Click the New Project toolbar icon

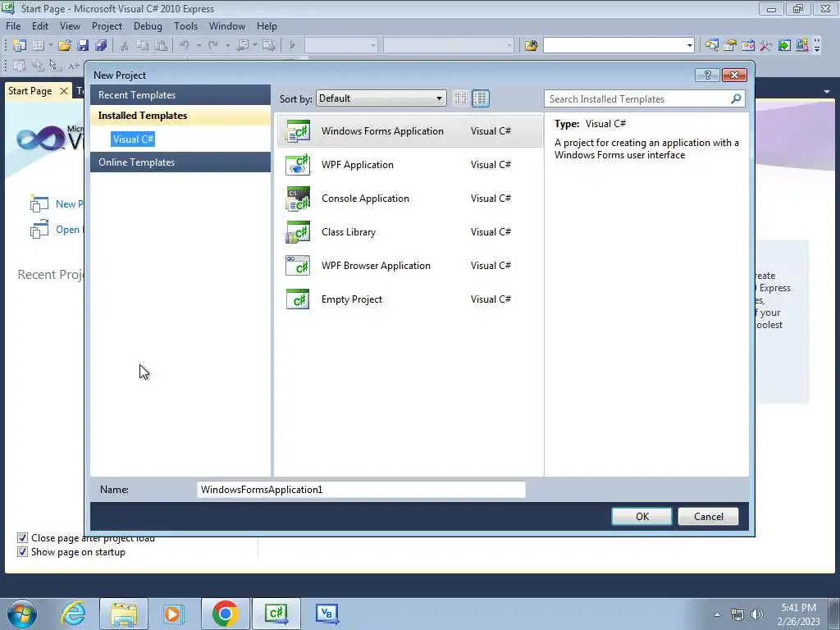tap(20, 46)
